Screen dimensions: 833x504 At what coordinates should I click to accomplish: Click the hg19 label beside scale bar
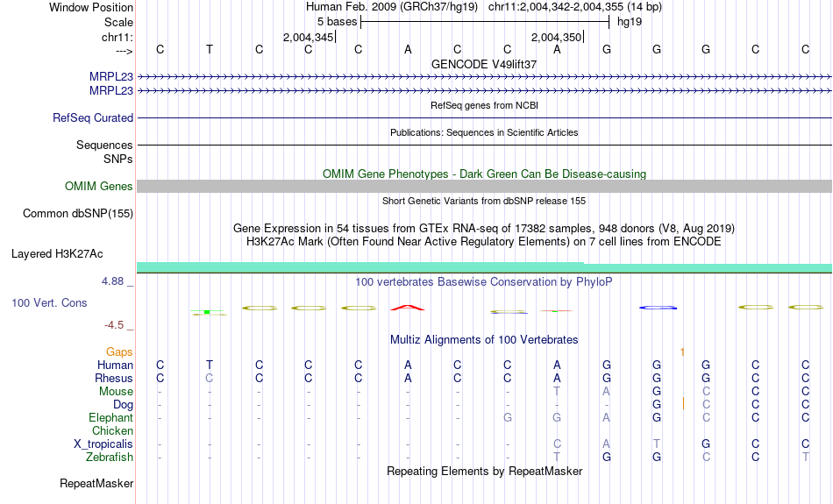pyautogui.click(x=630, y=22)
